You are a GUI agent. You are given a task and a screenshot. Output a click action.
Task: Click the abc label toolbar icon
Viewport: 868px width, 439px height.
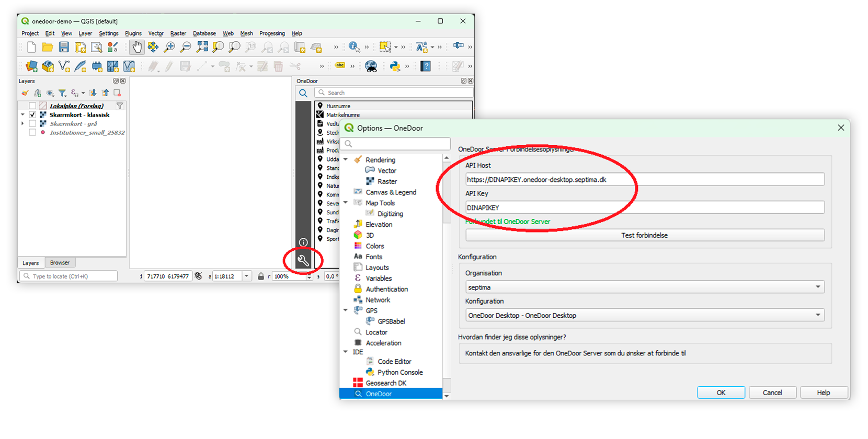click(x=340, y=66)
